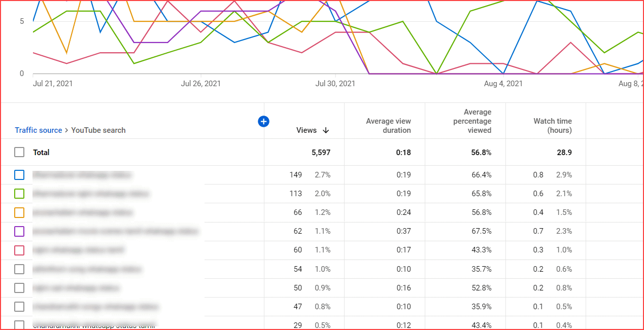Image resolution: width=644 pixels, height=330 pixels.
Task: Check the purple-outlined fourth row checkbox
Action: pyautogui.click(x=19, y=231)
